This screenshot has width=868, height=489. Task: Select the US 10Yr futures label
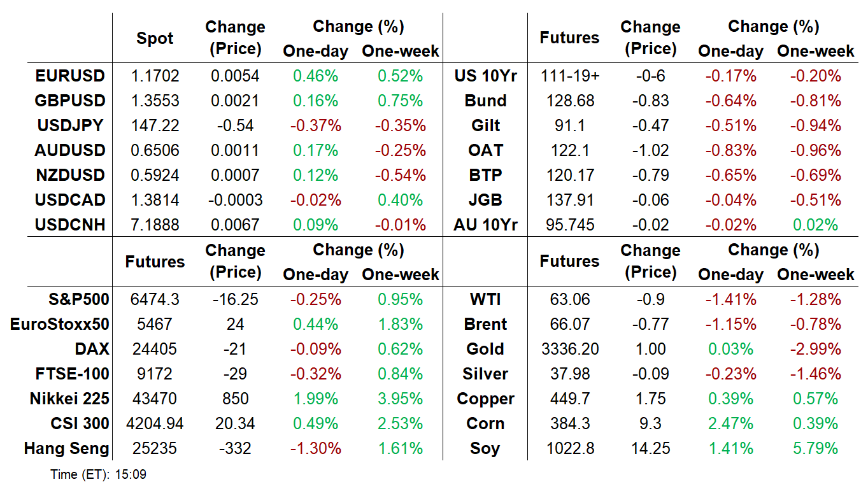[x=485, y=76]
